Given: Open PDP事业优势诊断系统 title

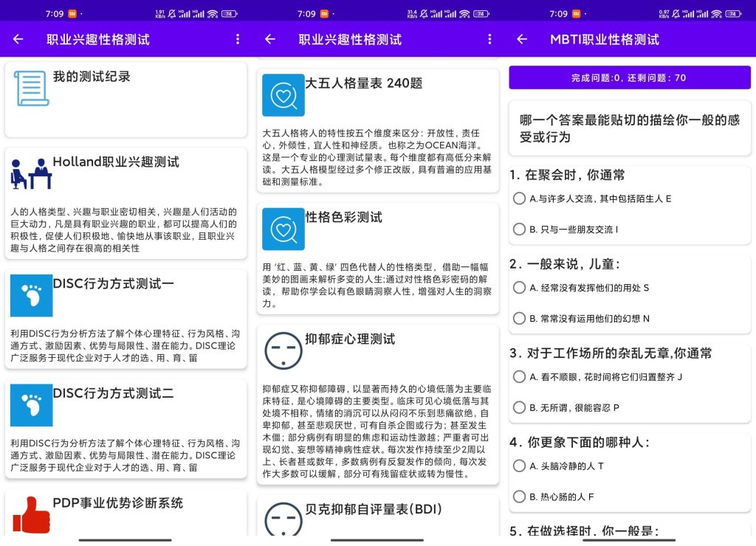Looking at the screenshot, I should click(x=117, y=503).
